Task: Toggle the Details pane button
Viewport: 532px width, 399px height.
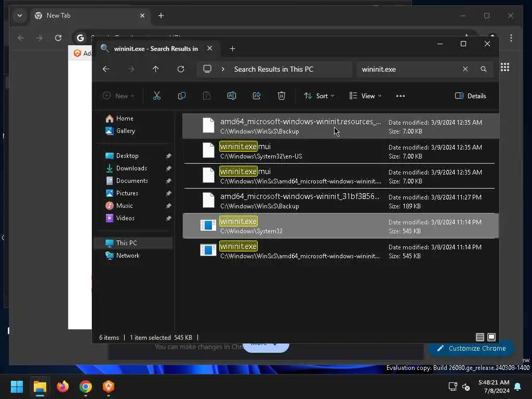Action: click(470, 96)
